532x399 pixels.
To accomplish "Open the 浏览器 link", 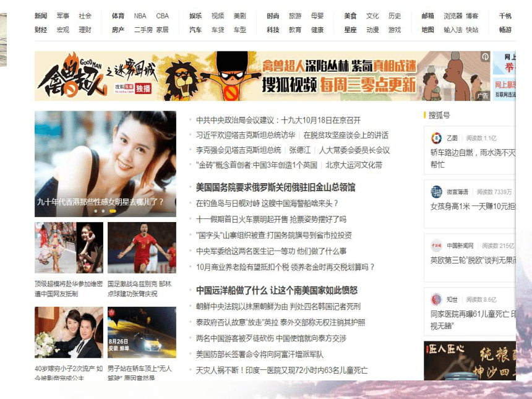I will [x=453, y=16].
